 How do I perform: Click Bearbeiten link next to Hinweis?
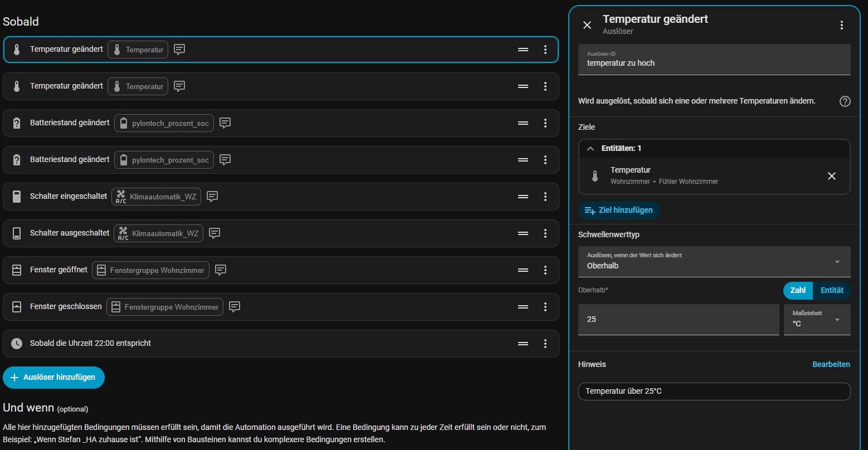831,364
